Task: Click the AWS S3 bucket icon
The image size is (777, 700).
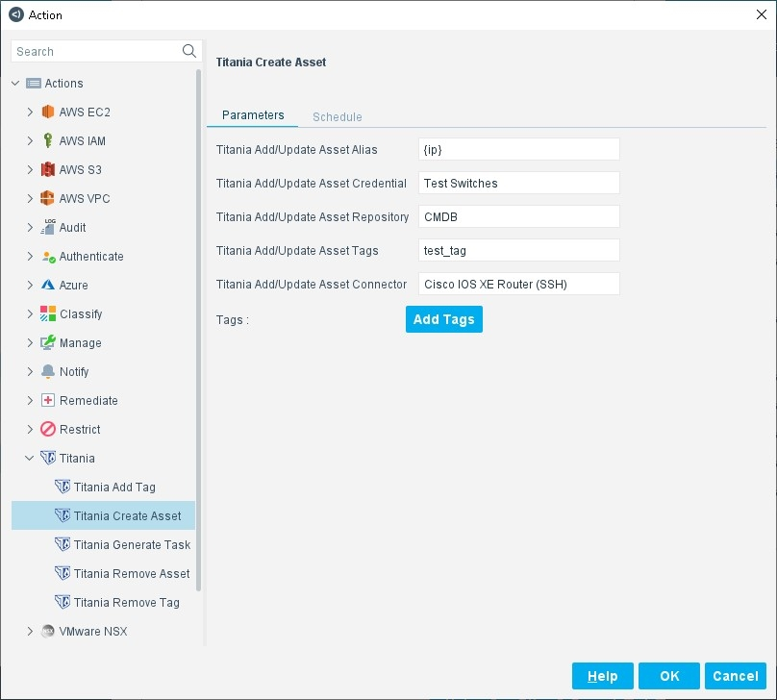Action: (x=48, y=170)
